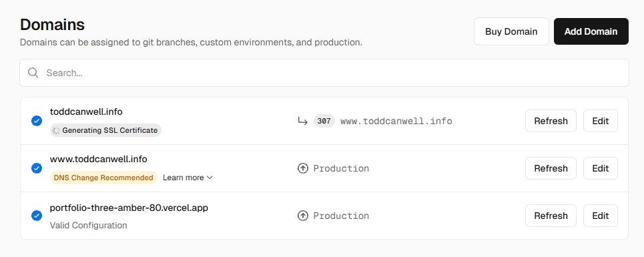The width and height of the screenshot is (644, 257).
Task: Click the spinner in Generating SSL Certificate badge
Action: (x=56, y=131)
